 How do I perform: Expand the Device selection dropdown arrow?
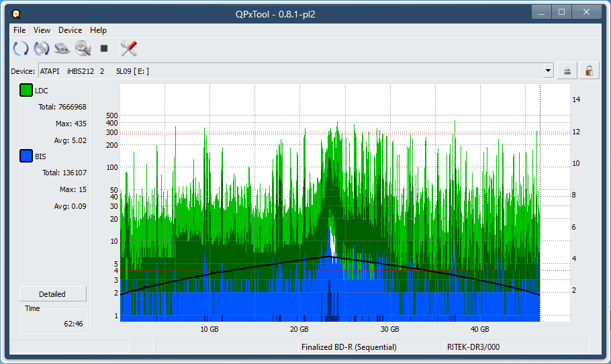pos(549,71)
